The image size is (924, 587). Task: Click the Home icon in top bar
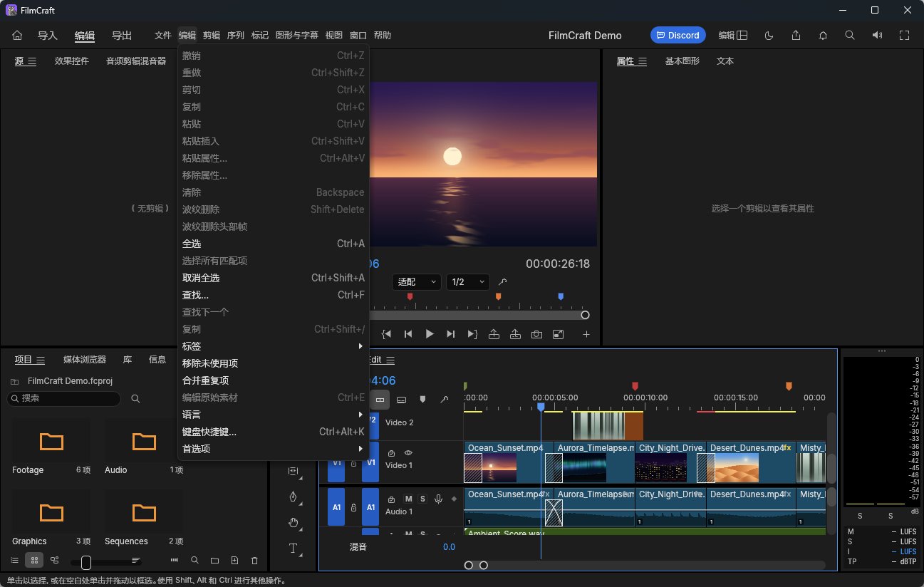click(x=18, y=36)
